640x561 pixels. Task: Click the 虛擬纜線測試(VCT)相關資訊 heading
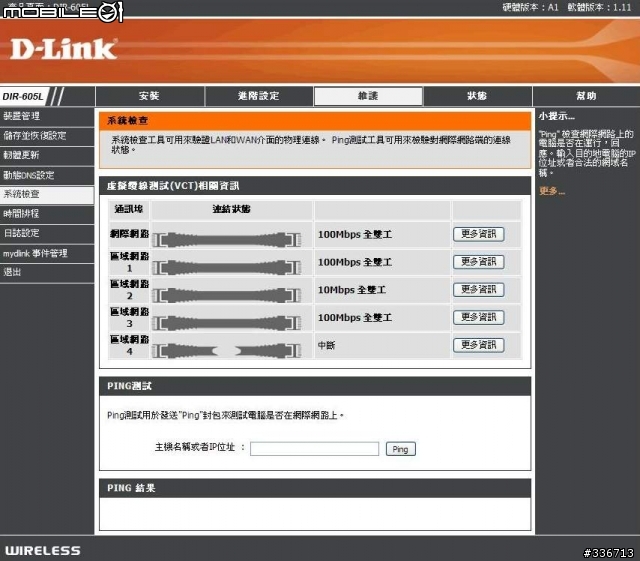point(173,186)
